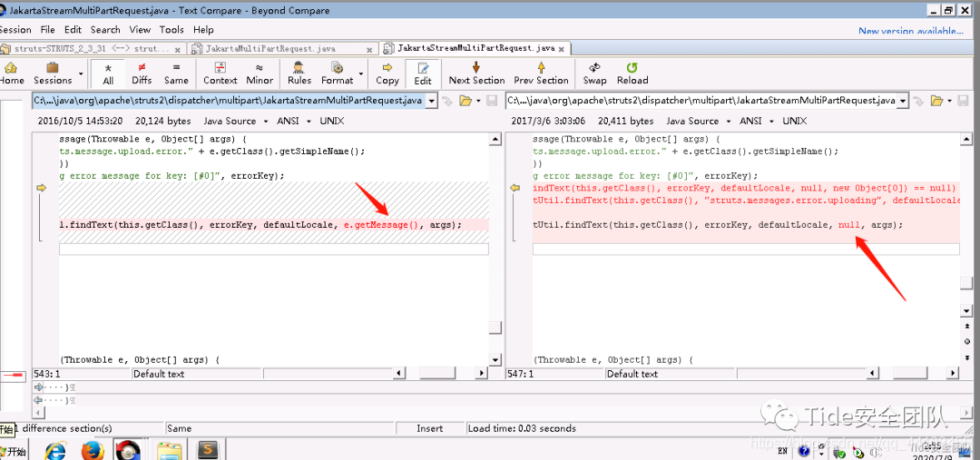Expand right open-file folder dropdown arrow
The width and height of the screenshot is (980, 460).
pos(950,101)
